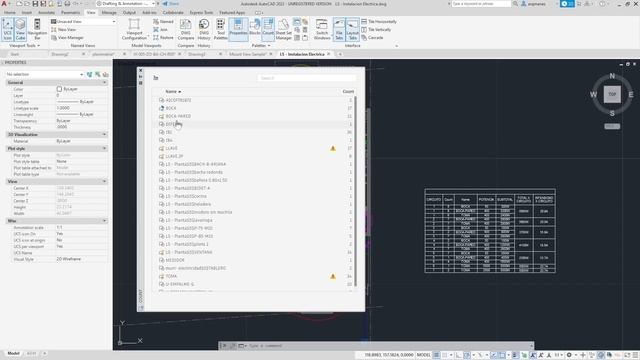Toggle the UCS Icon button in ribbon
Viewport: 640px width, 360px height.
coord(7,29)
